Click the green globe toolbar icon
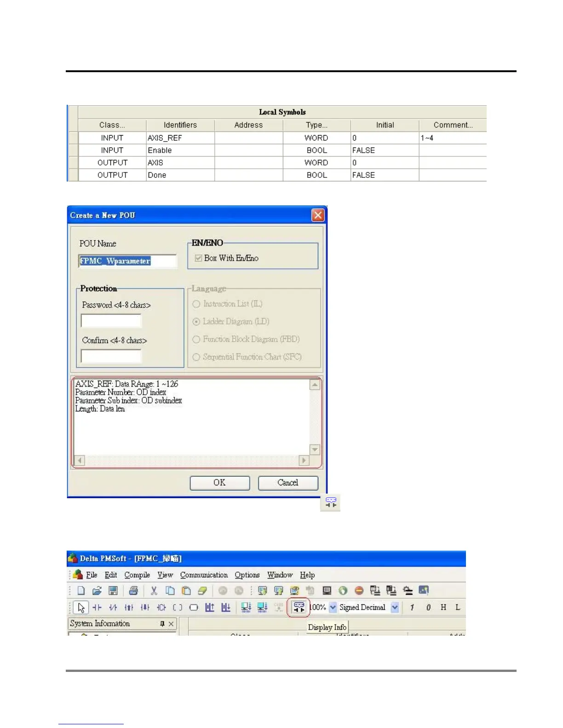Viewport: 563px width, 728px height. tap(343, 591)
